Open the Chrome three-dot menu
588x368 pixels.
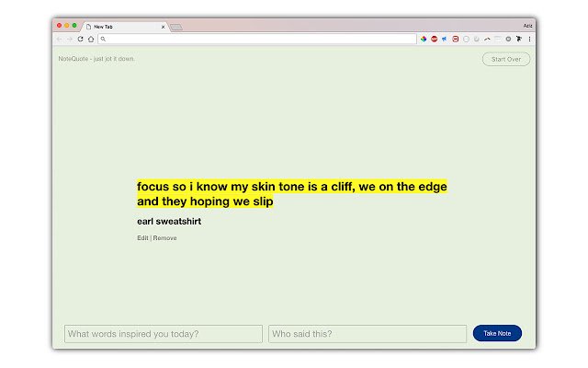pos(529,39)
